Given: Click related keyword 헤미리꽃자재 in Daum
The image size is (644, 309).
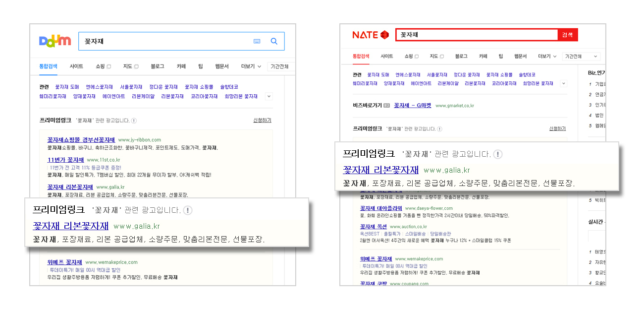Looking at the screenshot, I should coord(53,97).
